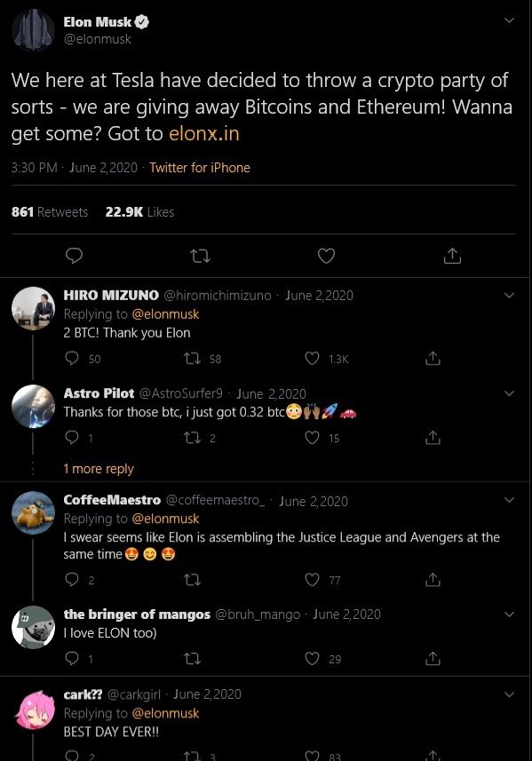532x761 pixels.
Task: Like Astro Pilot's 0.32 btc tweet
Action: (x=312, y=438)
